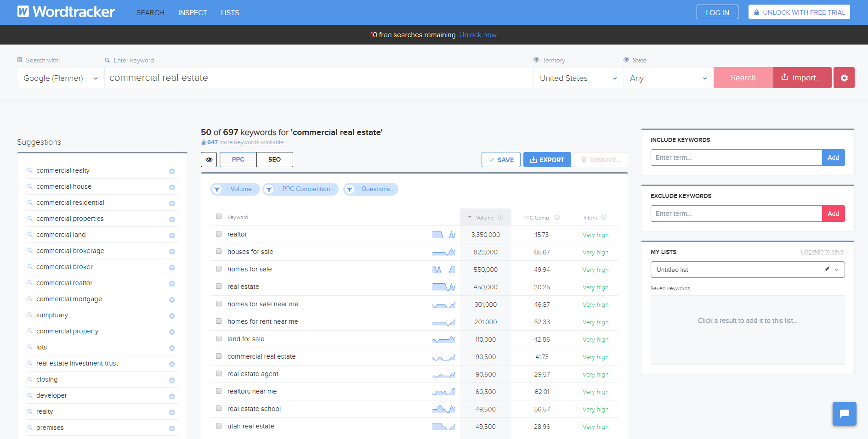Follow the 'Unlock now...' link
The width and height of the screenshot is (868, 439).
(480, 35)
